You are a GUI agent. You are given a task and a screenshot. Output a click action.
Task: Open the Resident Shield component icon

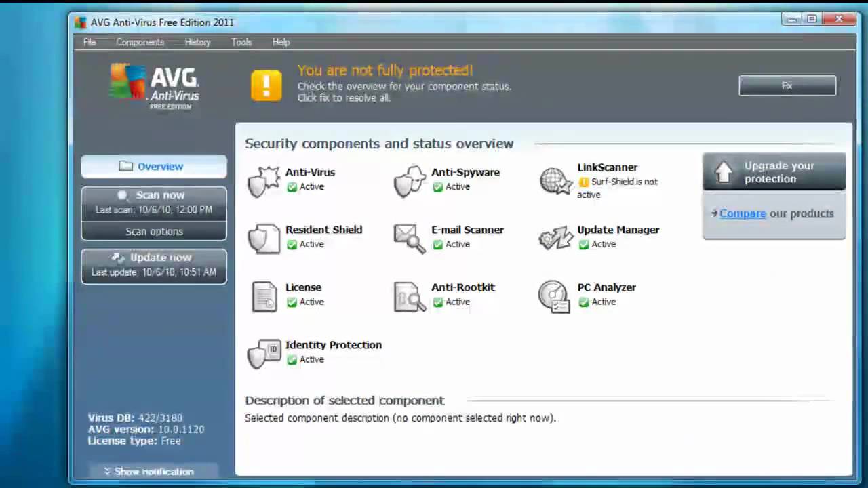coord(264,239)
